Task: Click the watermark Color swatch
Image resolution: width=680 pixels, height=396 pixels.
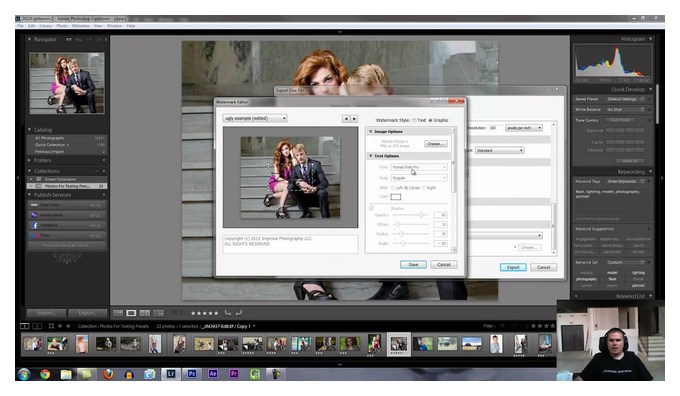Action: tap(396, 197)
